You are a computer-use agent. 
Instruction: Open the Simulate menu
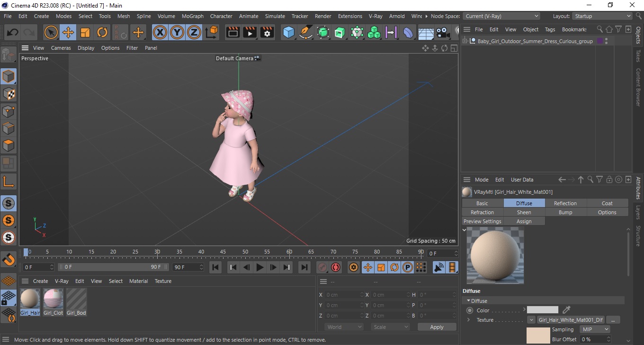(x=275, y=16)
